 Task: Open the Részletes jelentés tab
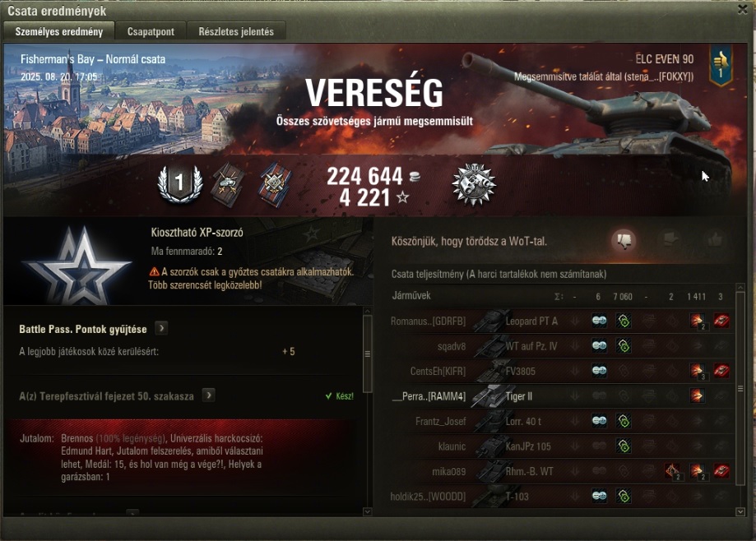[236, 32]
